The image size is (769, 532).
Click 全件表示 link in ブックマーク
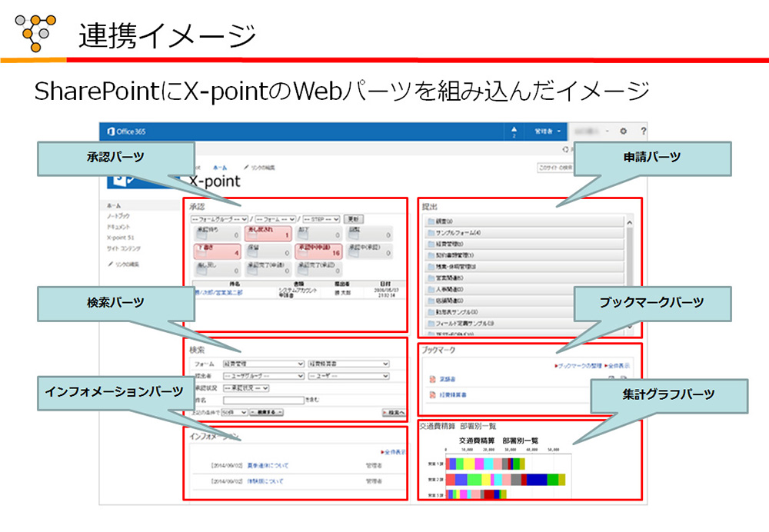pyautogui.click(x=618, y=365)
